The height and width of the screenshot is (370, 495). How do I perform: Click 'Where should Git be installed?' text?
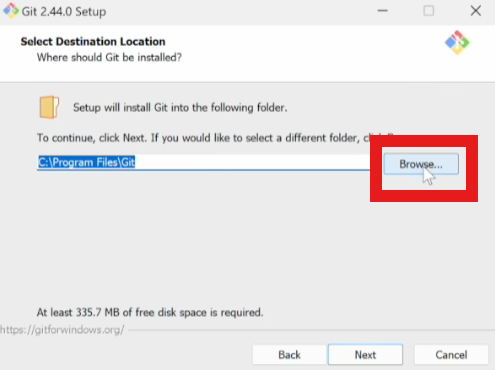[x=109, y=57]
